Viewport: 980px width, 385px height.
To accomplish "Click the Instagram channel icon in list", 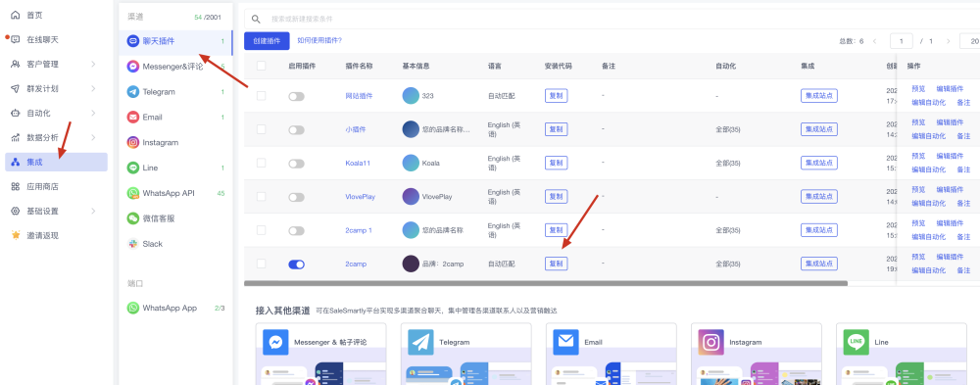I will pyautogui.click(x=132, y=142).
